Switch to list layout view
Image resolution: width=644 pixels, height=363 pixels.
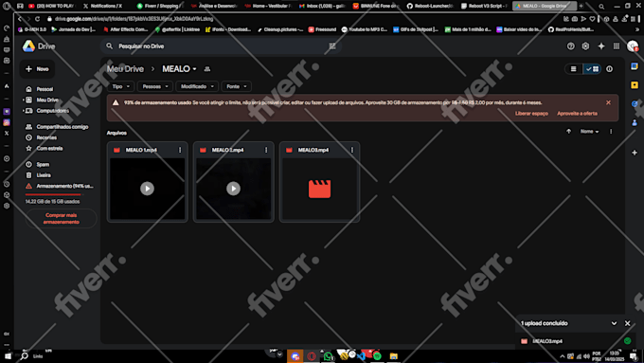(x=573, y=69)
